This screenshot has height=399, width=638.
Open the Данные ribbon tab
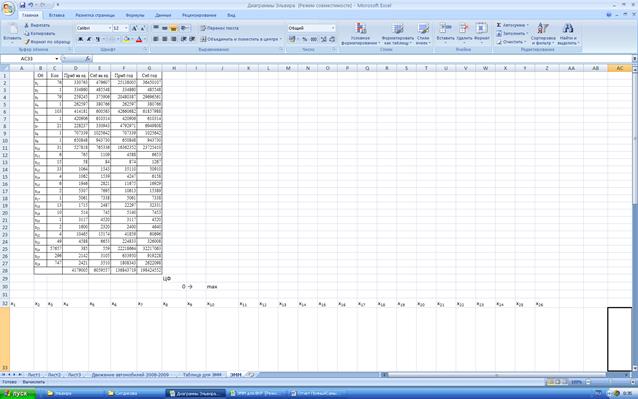click(x=163, y=15)
